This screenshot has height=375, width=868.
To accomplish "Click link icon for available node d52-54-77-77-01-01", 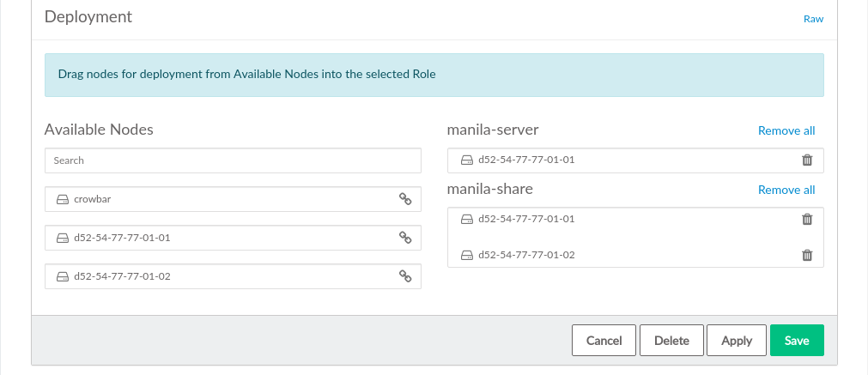I will coord(405,238).
